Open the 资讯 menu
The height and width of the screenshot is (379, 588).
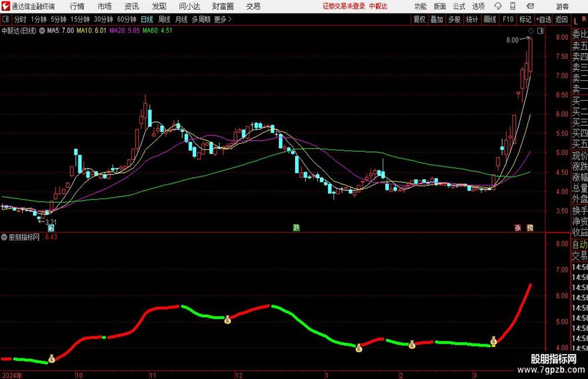click(132, 6)
